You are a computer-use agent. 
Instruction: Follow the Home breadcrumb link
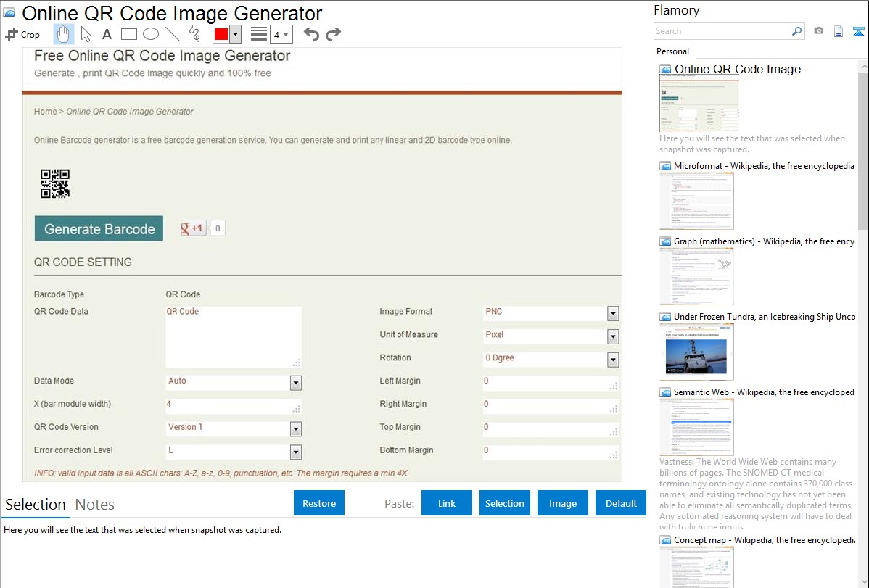pyautogui.click(x=45, y=112)
